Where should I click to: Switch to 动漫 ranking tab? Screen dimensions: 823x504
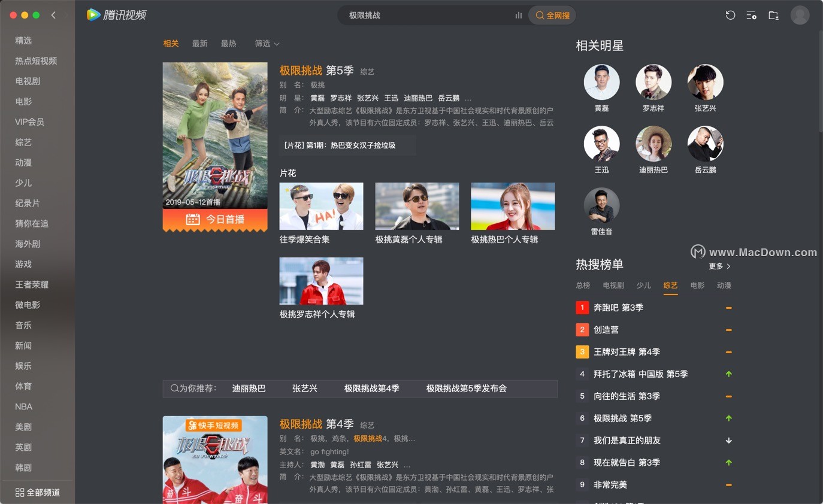pos(724,286)
